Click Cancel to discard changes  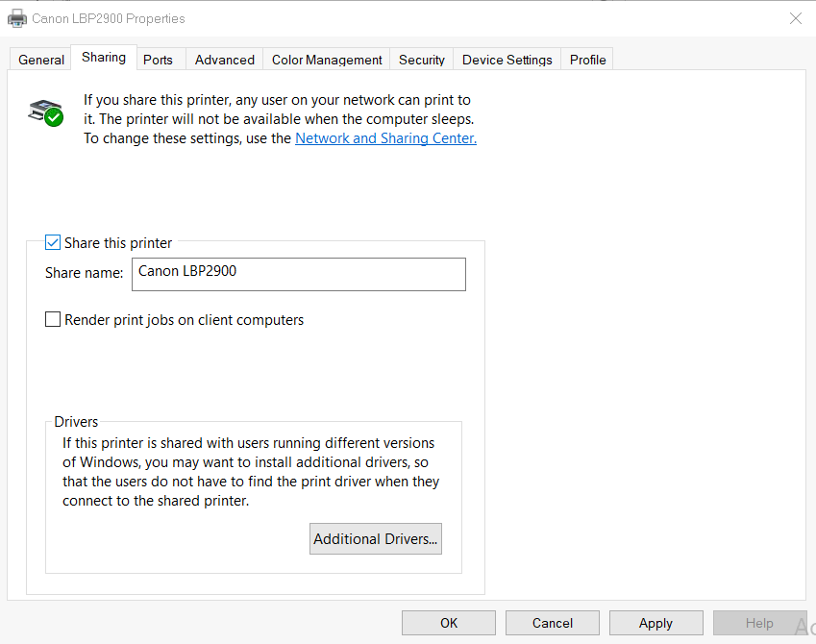[x=552, y=623]
